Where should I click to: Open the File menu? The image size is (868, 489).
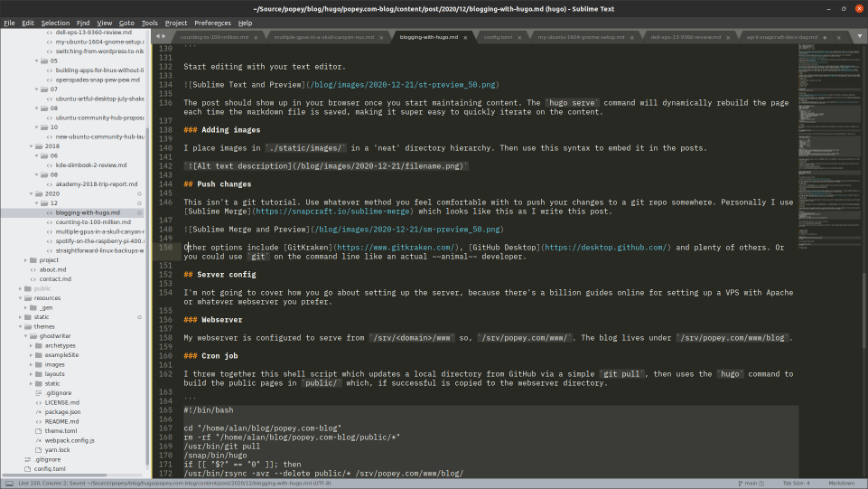pyautogui.click(x=9, y=23)
